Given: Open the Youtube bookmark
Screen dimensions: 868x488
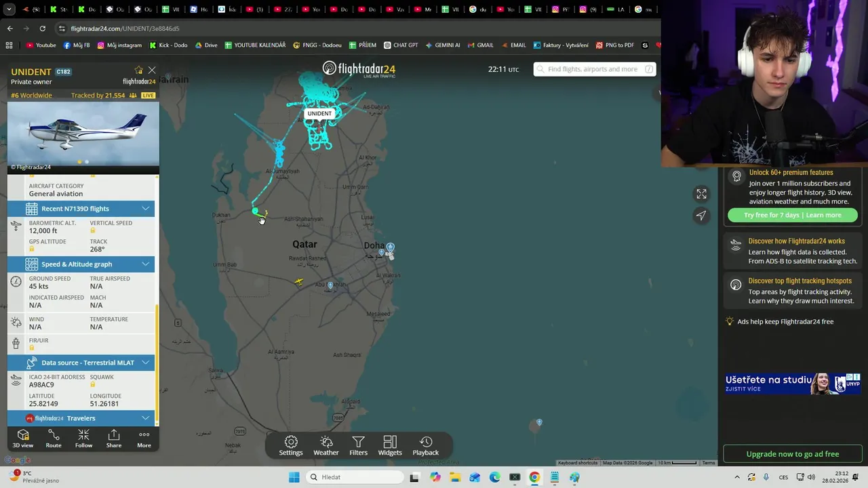Looking at the screenshot, I should coord(41,45).
